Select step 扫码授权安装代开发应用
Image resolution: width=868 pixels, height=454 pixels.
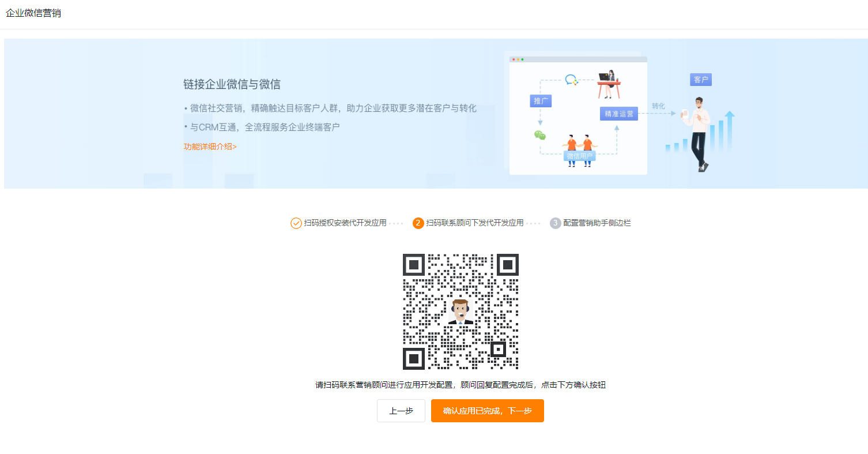click(x=345, y=223)
